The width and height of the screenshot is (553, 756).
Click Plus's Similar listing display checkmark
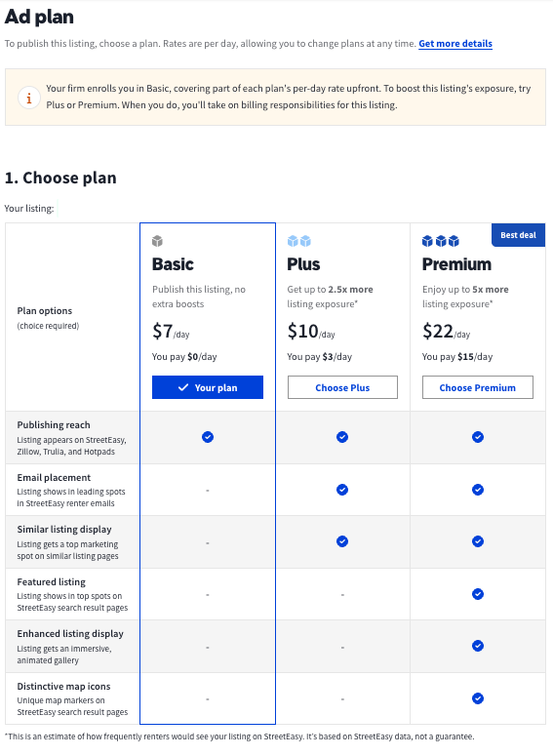342,541
